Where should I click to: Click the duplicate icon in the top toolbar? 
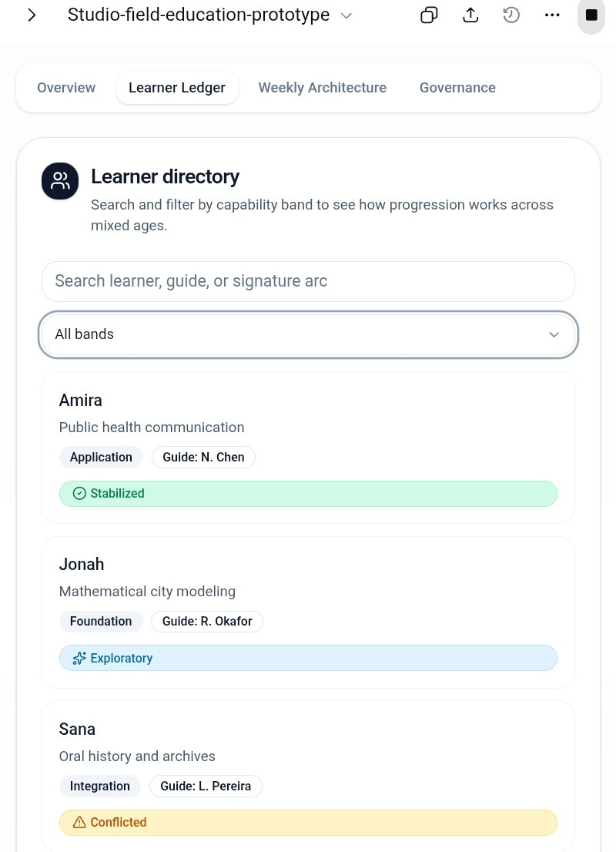429,15
